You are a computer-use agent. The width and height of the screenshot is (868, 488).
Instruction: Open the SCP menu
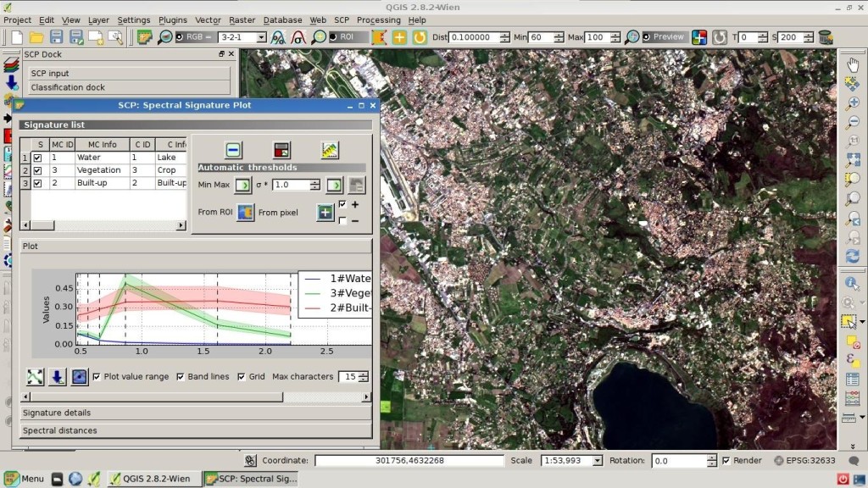(342, 20)
